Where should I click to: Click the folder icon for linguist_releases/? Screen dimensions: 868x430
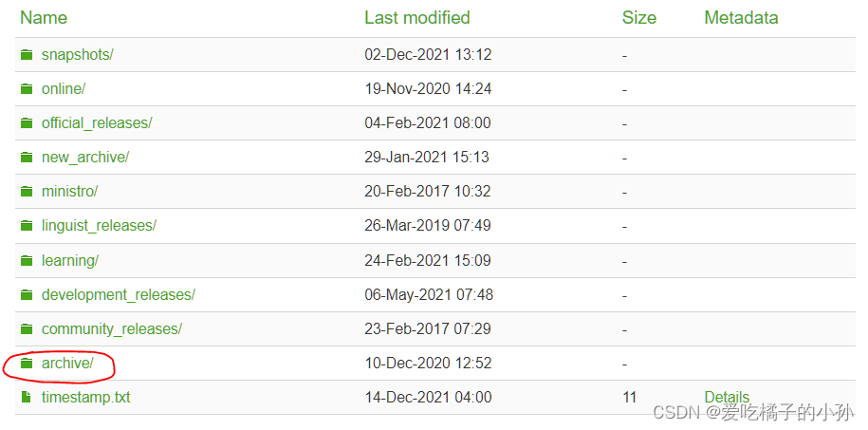27,226
